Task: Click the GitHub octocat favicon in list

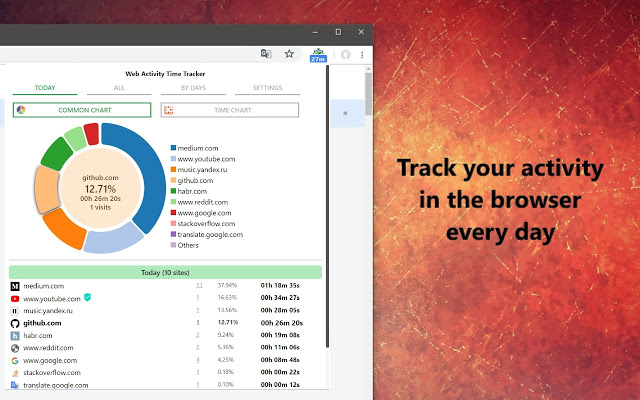Action: click(x=15, y=323)
